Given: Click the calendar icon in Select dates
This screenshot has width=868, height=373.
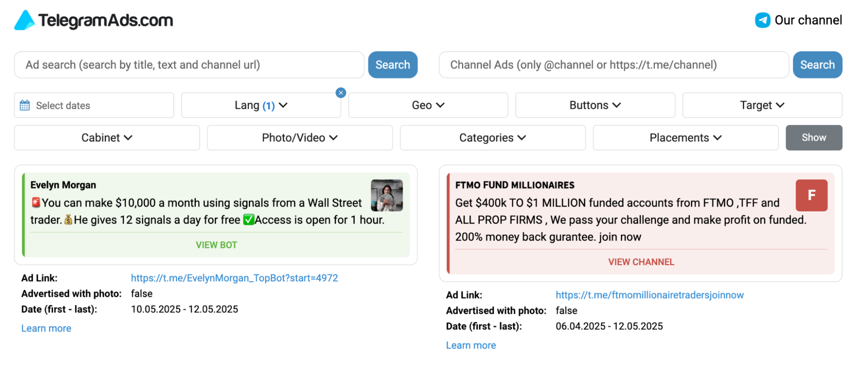Looking at the screenshot, I should click(x=25, y=105).
